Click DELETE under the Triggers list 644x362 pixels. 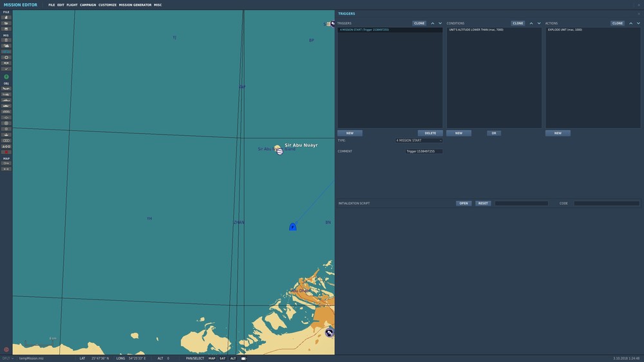point(430,133)
